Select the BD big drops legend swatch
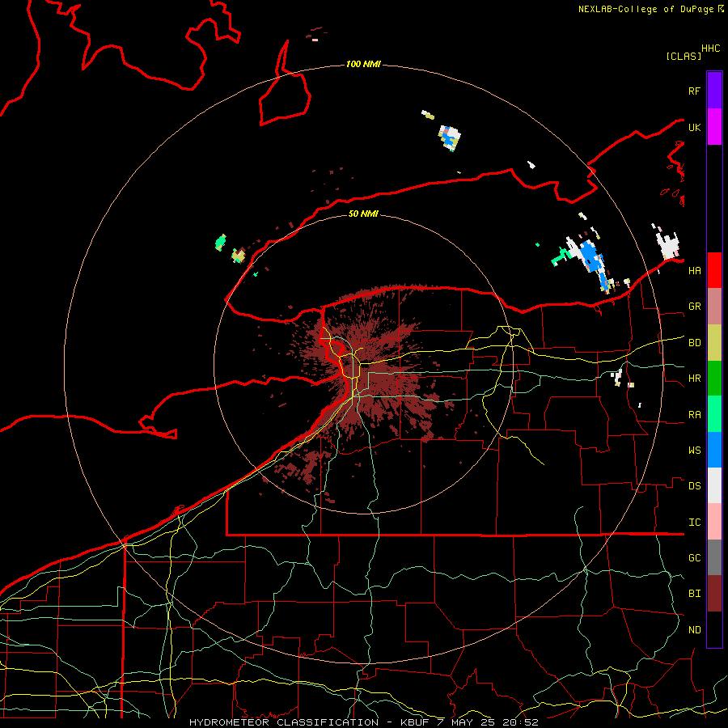This screenshot has height=728, width=728. click(714, 343)
